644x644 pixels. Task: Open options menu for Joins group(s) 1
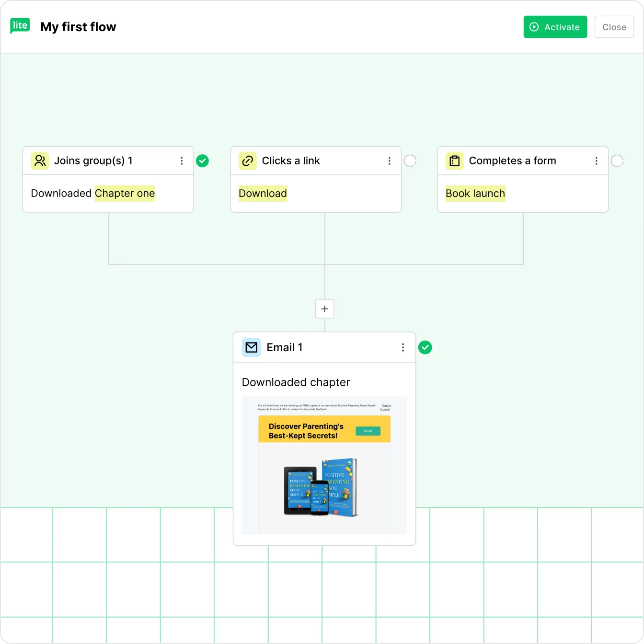pos(182,161)
